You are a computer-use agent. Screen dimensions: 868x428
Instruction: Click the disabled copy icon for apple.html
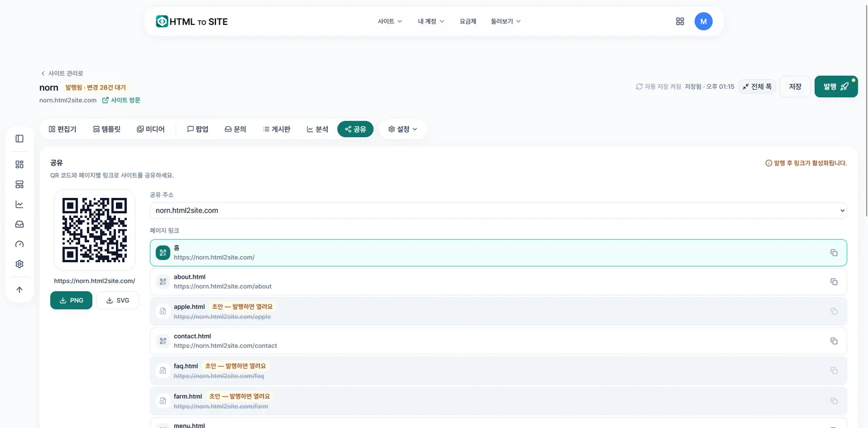coord(834,311)
